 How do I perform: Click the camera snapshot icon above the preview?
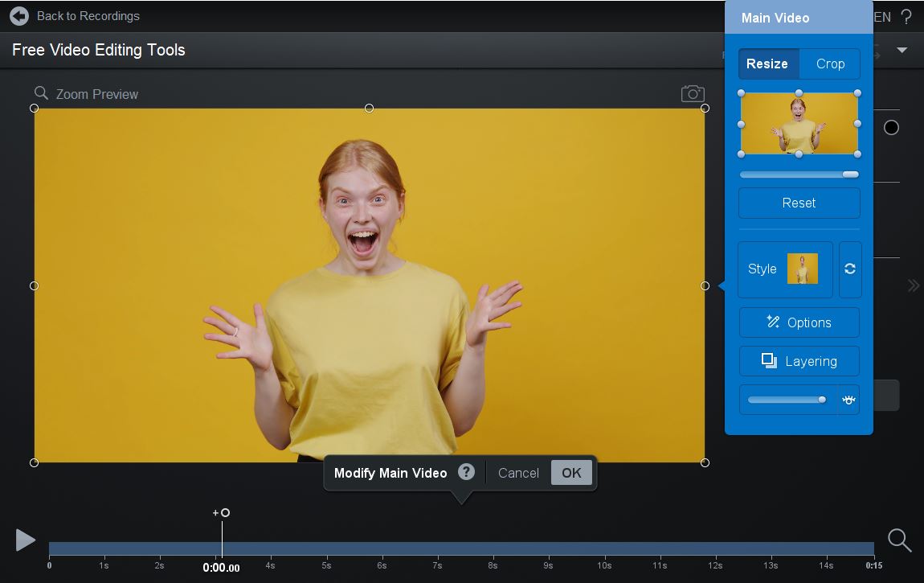[693, 94]
